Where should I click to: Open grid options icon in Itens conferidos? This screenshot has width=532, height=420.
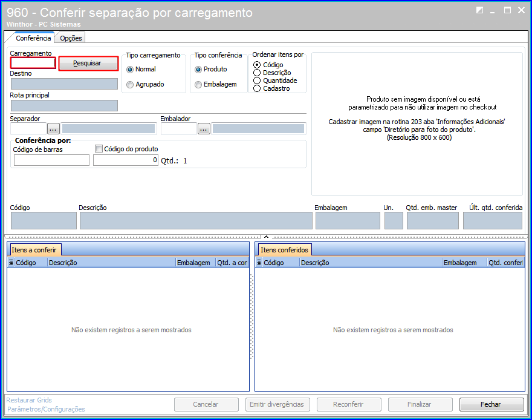(x=259, y=263)
